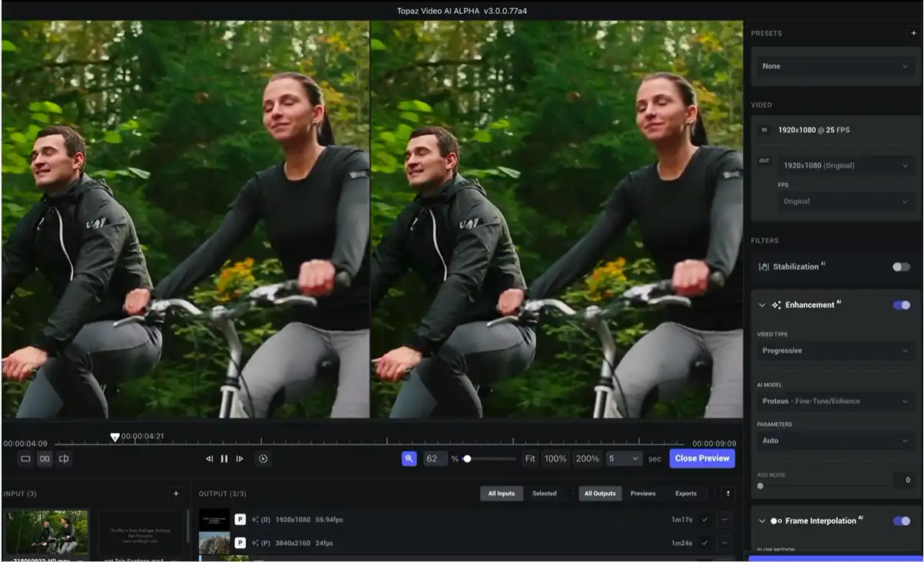This screenshot has height=562, width=924.
Task: Click the add input plus icon in the Input panel
Action: click(176, 494)
